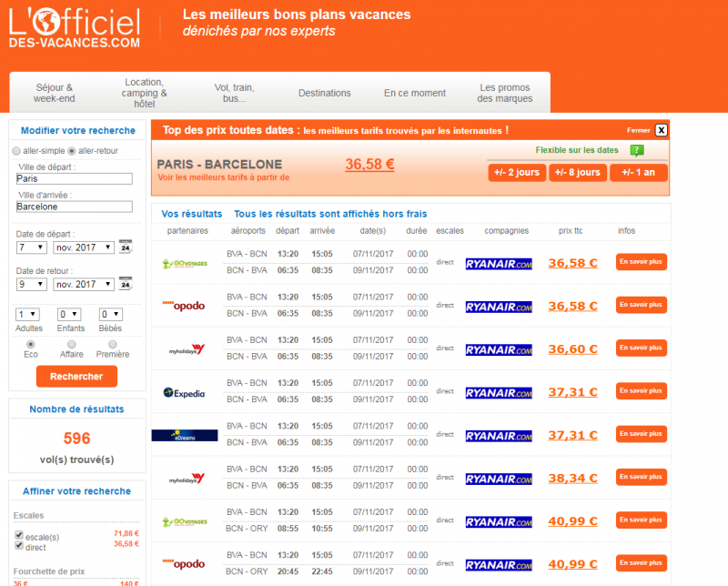
Task: Click the Ville d'arrivée Barcelone field
Action: [x=75, y=207]
